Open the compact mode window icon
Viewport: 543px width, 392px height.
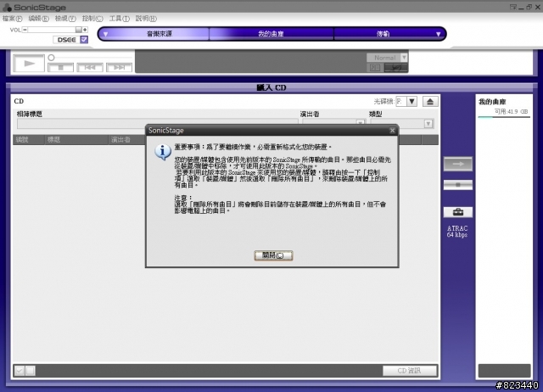point(513,7)
